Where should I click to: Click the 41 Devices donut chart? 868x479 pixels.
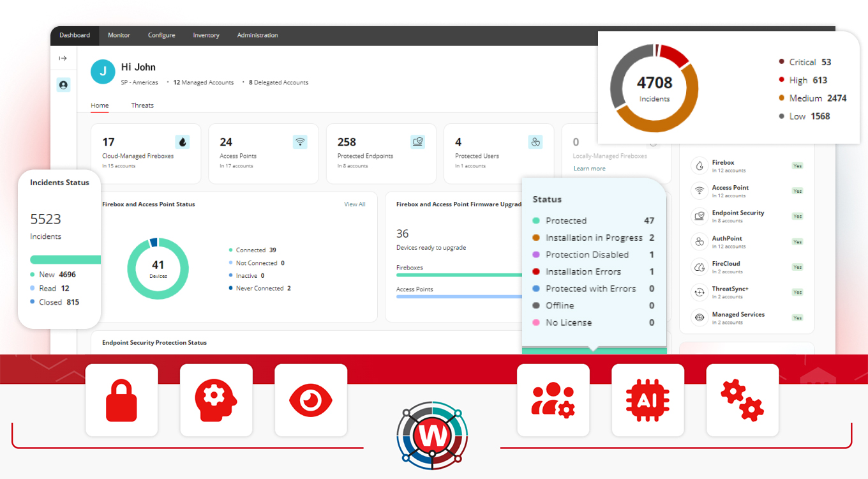click(x=158, y=268)
